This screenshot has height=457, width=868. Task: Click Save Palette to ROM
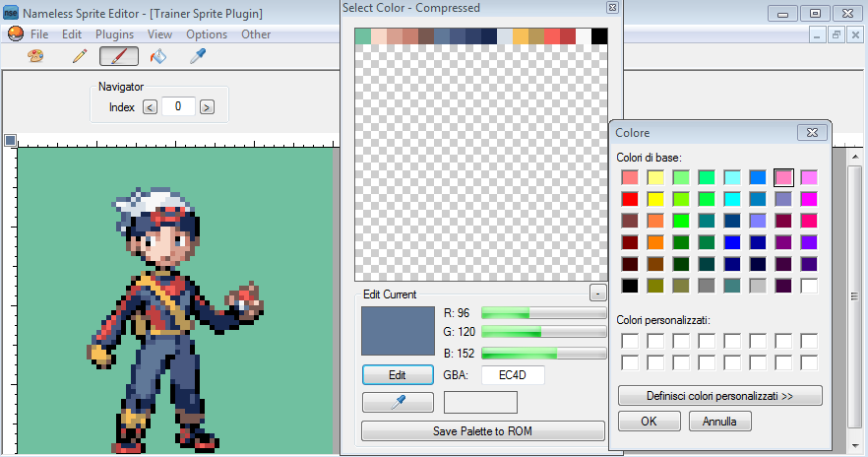point(482,431)
